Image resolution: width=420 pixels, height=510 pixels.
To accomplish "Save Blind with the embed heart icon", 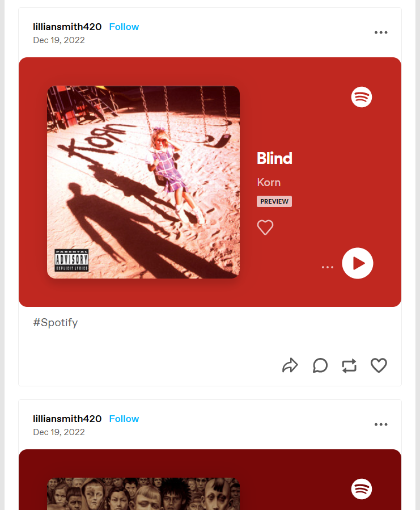I will click(x=265, y=227).
